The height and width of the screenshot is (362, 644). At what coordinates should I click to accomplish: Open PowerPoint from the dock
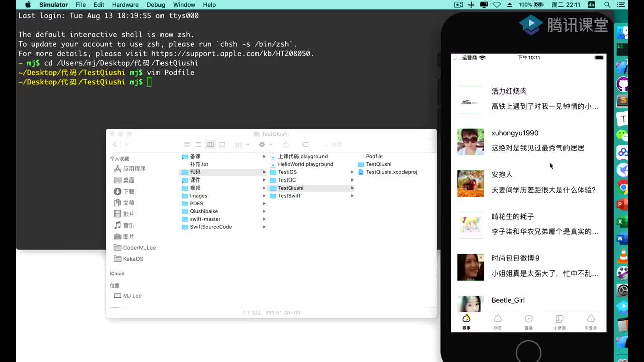[x=623, y=205]
